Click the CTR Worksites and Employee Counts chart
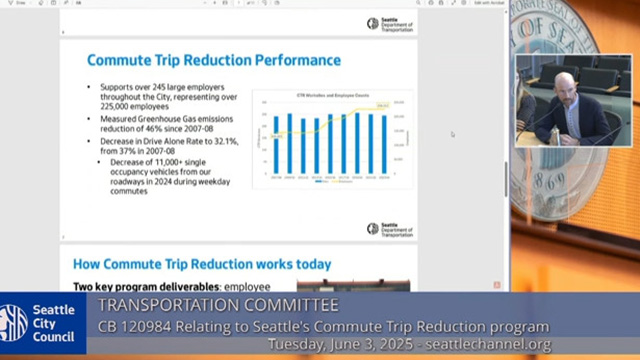This screenshot has width=640, height=360. coord(333,139)
